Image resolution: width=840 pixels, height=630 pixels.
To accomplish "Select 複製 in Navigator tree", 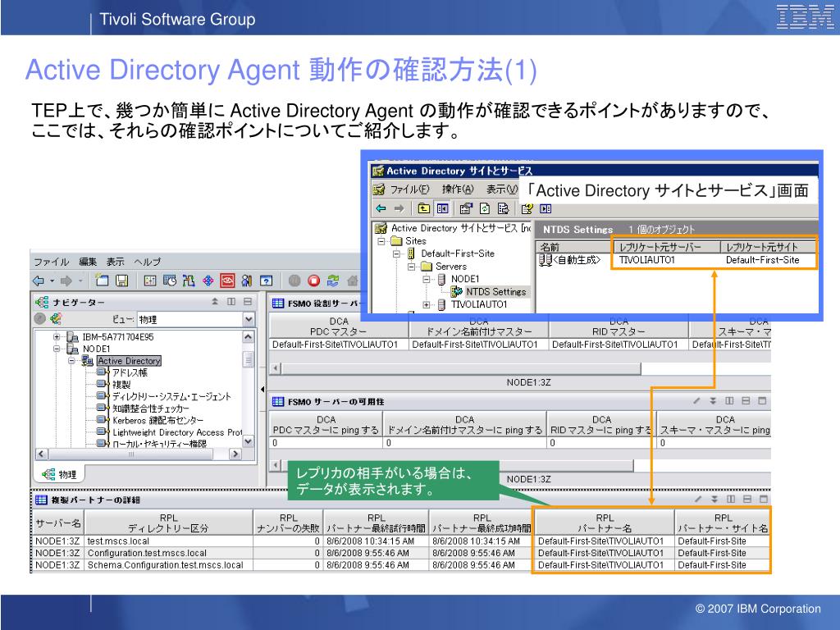I will coord(121,384).
